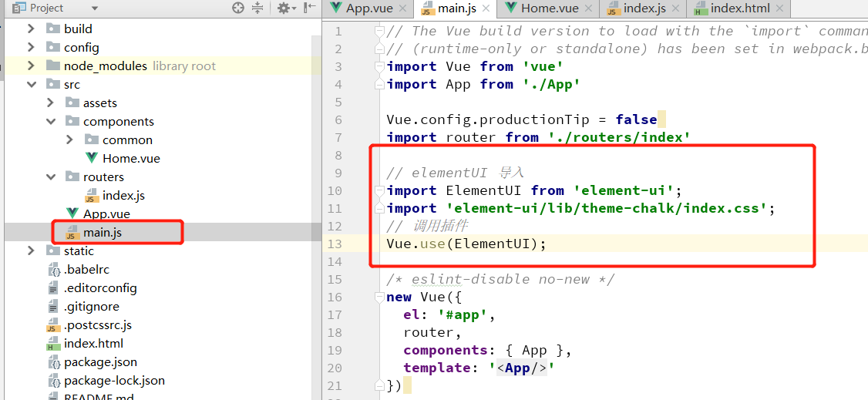868x400 pixels.
Task: Collapse the components folder chevron
Action: coord(51,122)
